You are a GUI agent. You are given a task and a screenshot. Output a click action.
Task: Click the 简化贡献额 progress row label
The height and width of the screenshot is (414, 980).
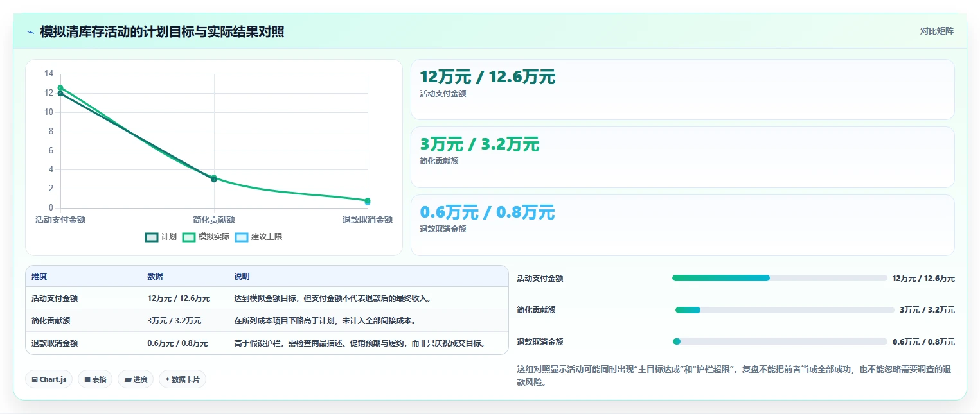[536, 310]
